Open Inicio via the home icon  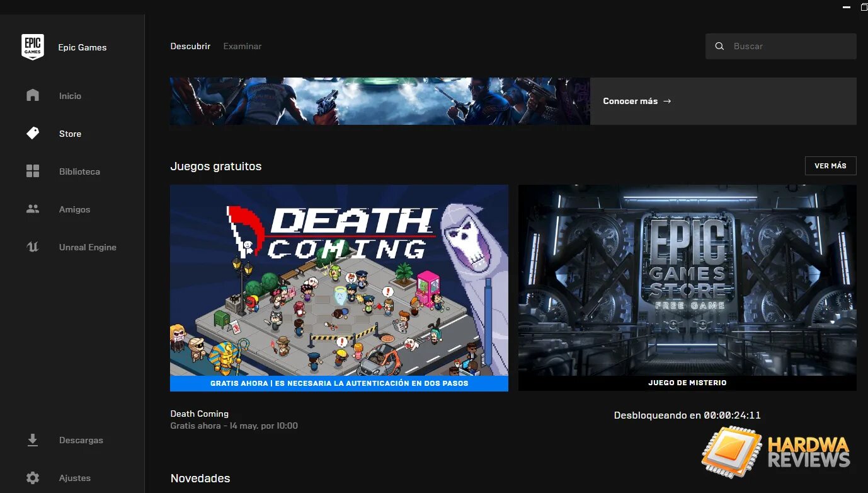coord(33,95)
